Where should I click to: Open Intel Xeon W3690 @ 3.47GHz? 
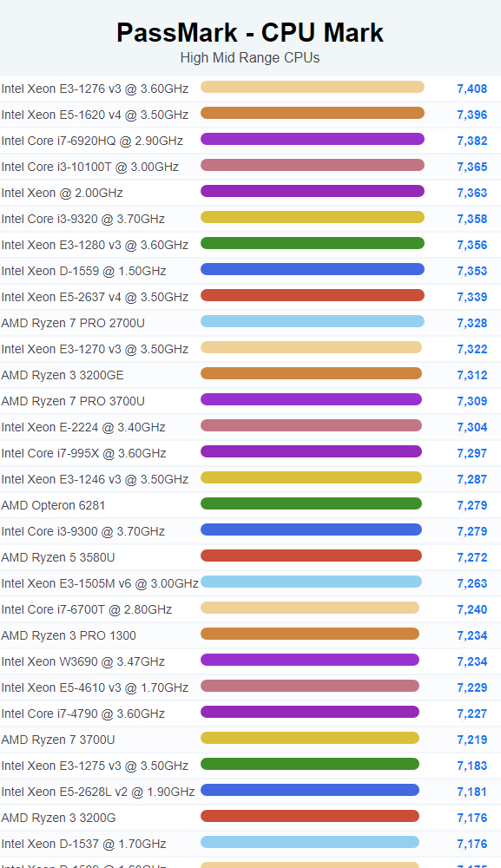(x=83, y=661)
